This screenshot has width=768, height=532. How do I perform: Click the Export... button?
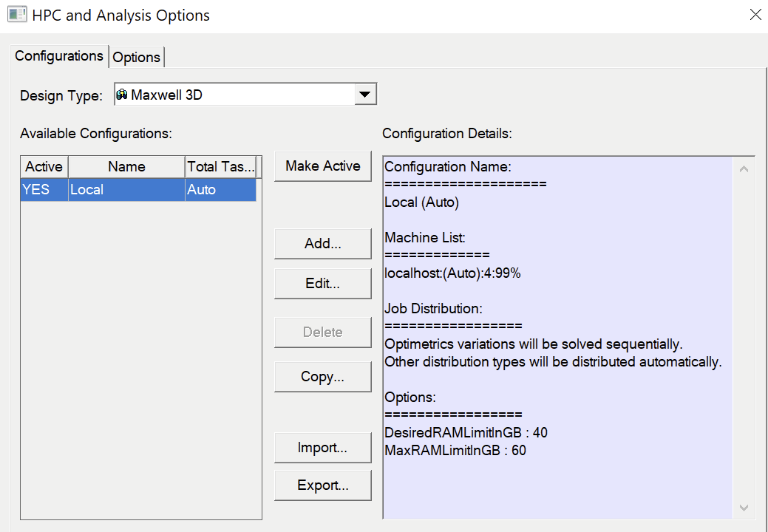(323, 485)
